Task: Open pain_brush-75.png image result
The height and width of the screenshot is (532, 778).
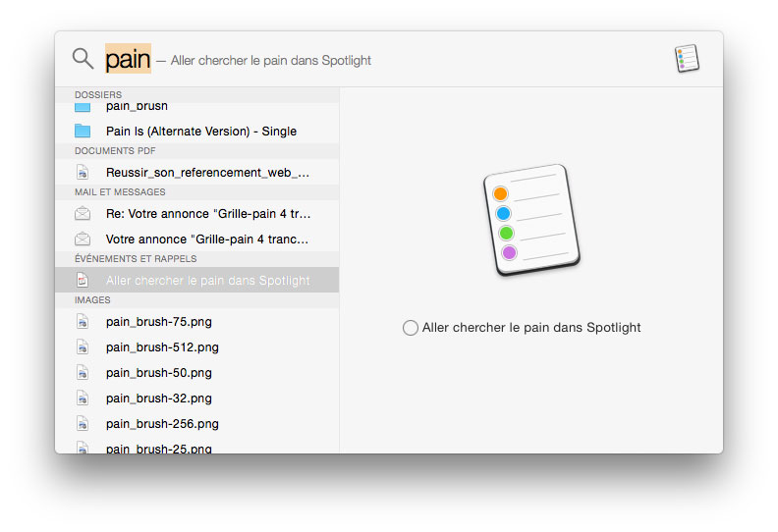Action: tap(197, 322)
